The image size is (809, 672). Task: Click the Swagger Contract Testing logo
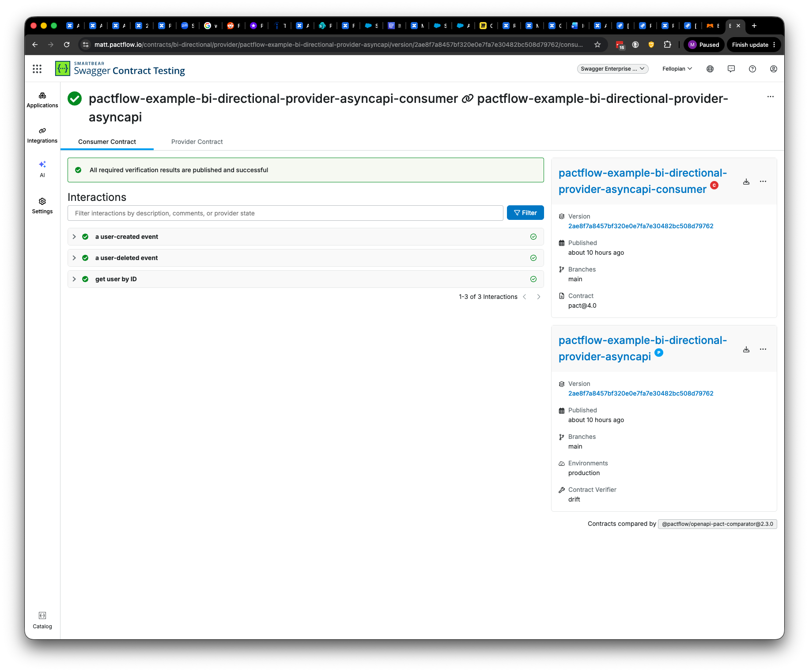click(x=120, y=69)
